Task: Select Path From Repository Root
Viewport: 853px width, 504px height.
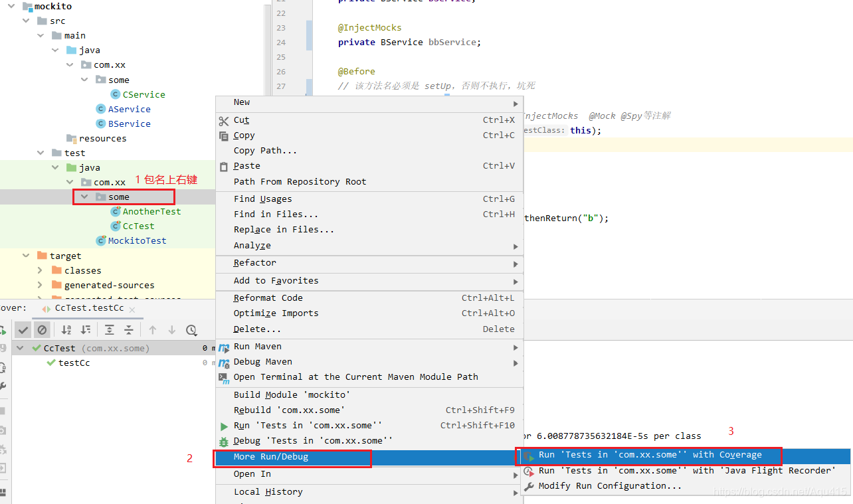Action: point(370,181)
